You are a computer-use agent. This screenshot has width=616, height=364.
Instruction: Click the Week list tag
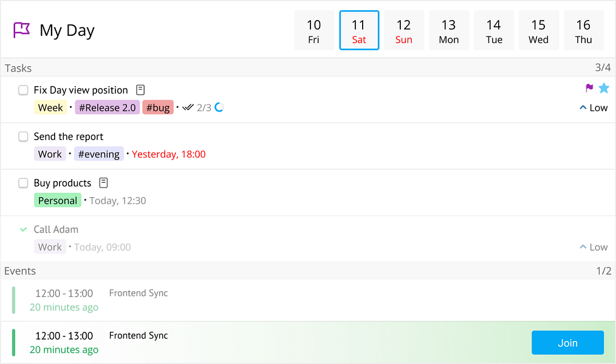tap(50, 107)
